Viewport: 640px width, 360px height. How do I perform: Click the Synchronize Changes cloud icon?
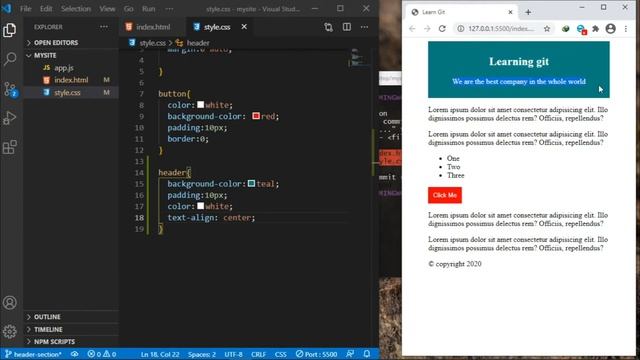(x=74, y=354)
